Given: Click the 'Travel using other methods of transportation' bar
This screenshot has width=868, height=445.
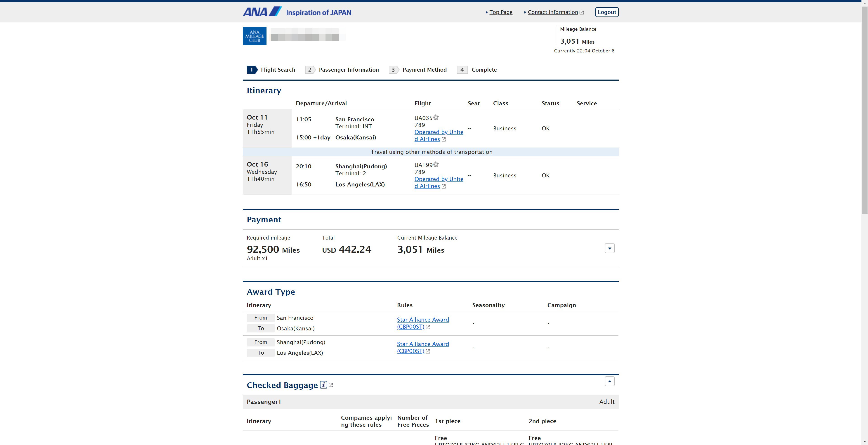Looking at the screenshot, I should (x=431, y=152).
